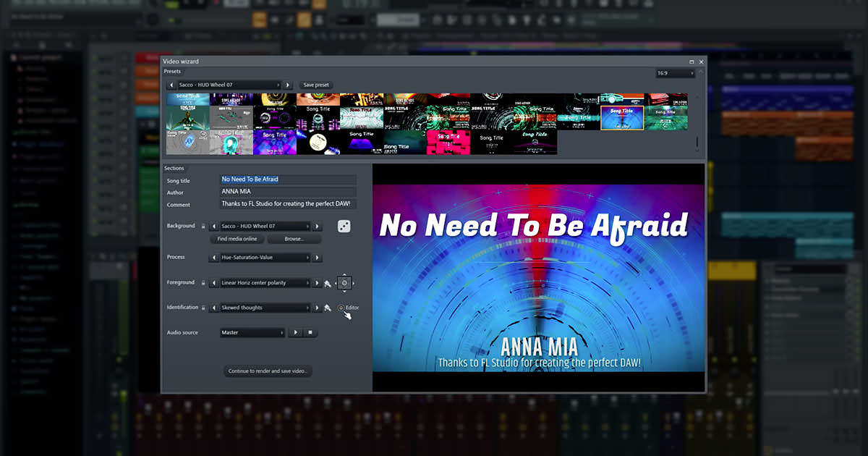Click the dice randomize background icon
The height and width of the screenshot is (456, 868).
(344, 227)
